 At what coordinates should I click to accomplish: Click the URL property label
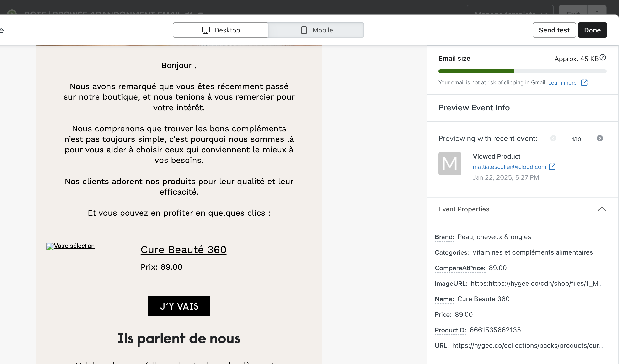point(442,345)
